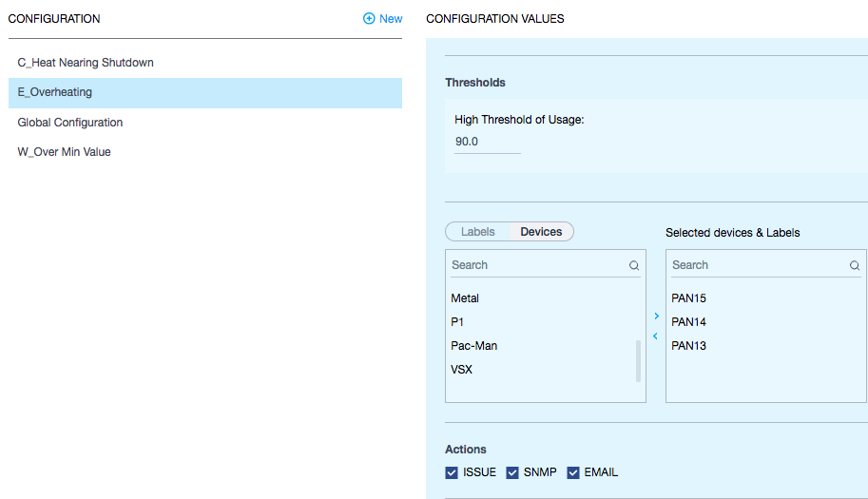This screenshot has height=499, width=868.
Task: Select Pac-Man in the devices list
Action: tap(474, 346)
